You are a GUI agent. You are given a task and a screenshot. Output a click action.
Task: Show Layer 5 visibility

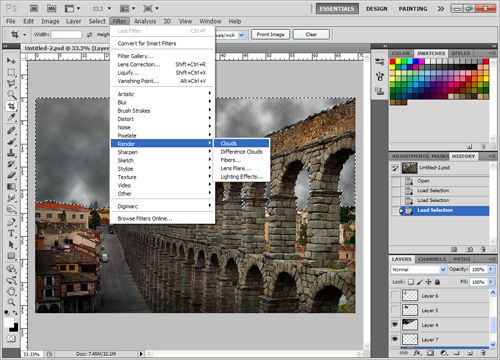click(395, 310)
